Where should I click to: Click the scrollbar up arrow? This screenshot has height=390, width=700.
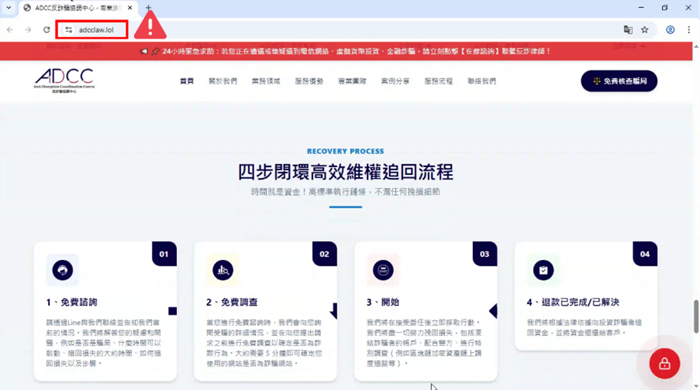[x=696, y=46]
